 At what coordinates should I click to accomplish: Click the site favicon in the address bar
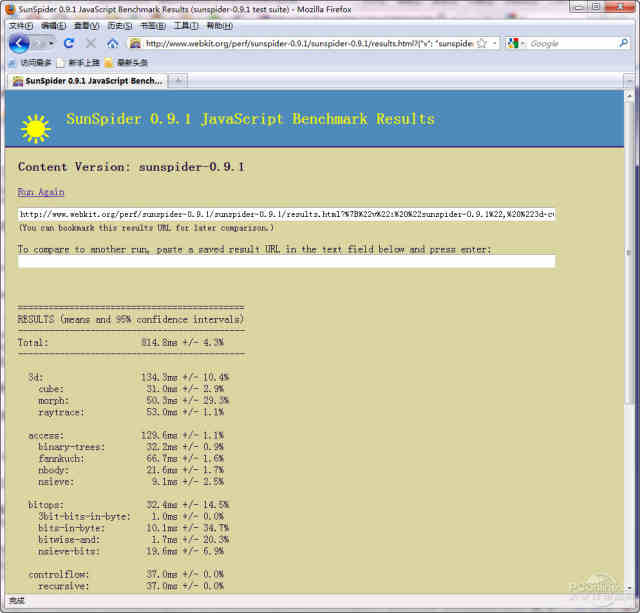point(135,43)
